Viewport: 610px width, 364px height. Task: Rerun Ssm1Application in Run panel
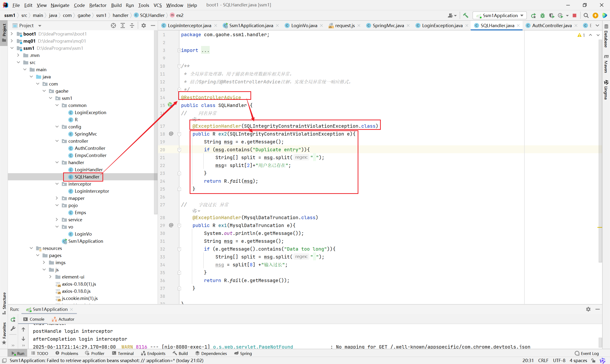click(13, 319)
